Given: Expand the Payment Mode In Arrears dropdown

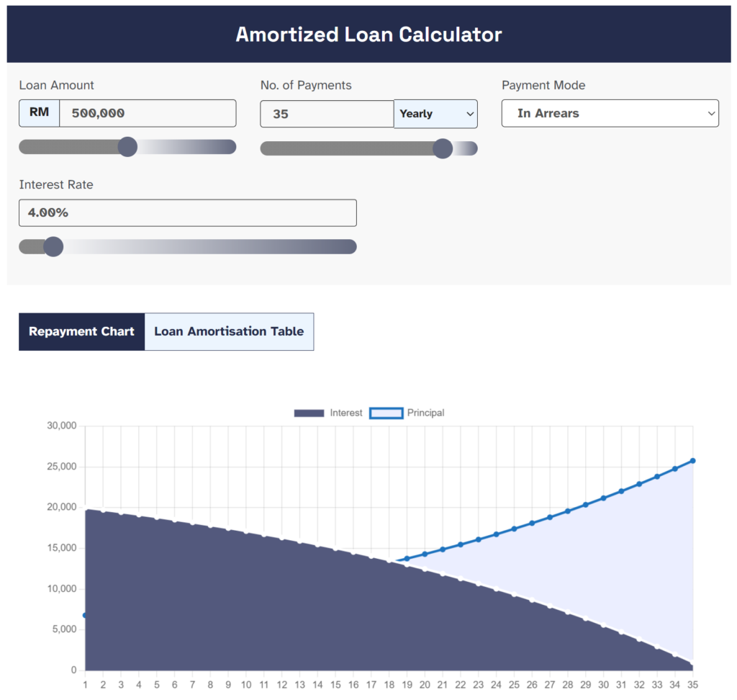Looking at the screenshot, I should (x=610, y=114).
